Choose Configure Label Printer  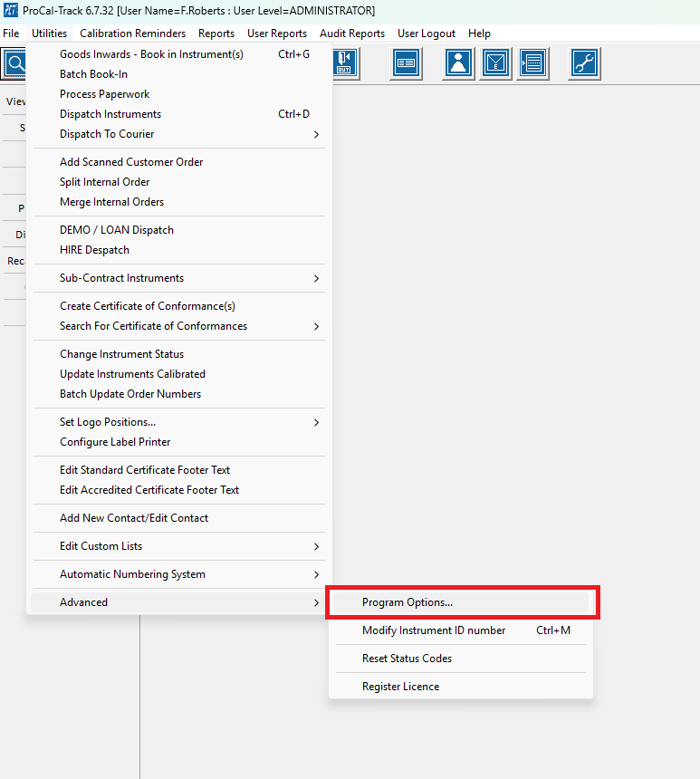point(179,442)
